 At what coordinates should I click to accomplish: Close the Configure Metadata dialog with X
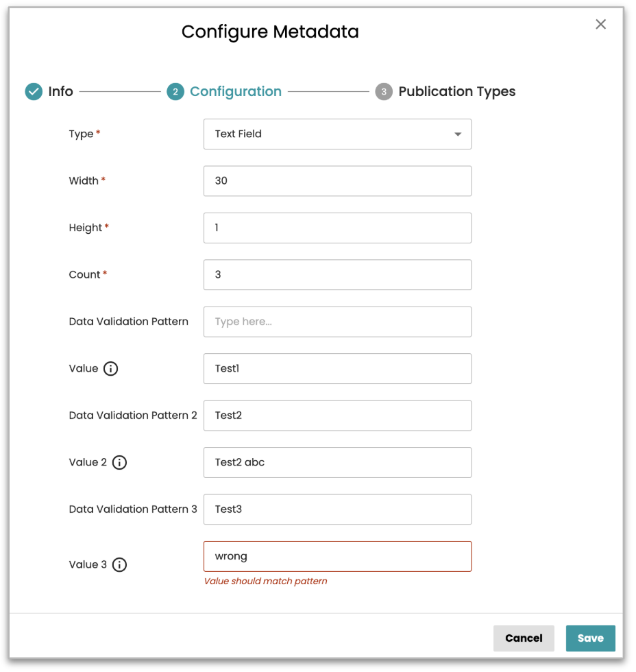point(600,25)
